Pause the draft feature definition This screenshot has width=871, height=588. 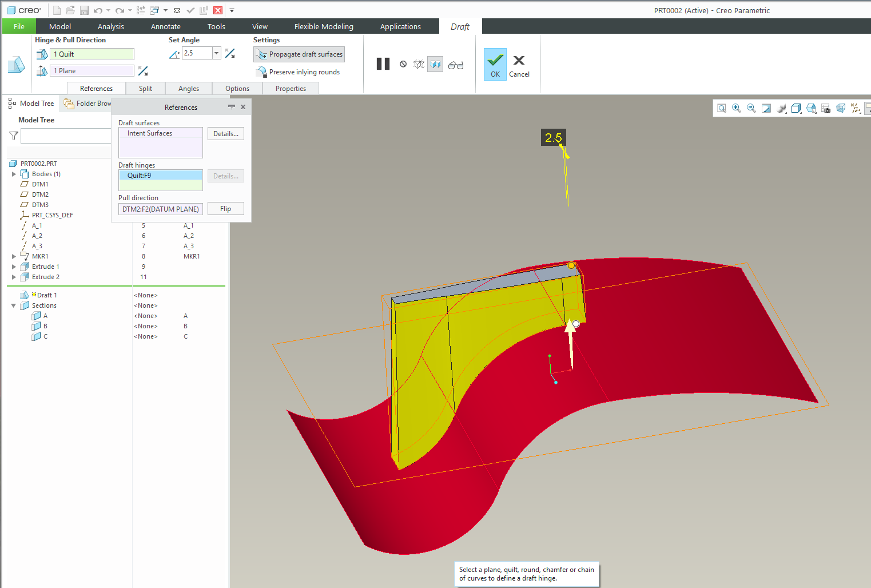[x=383, y=64]
